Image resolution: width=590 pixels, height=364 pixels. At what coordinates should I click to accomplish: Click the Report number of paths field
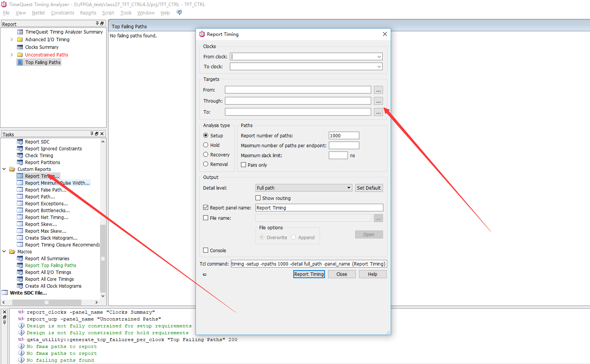[344, 135]
